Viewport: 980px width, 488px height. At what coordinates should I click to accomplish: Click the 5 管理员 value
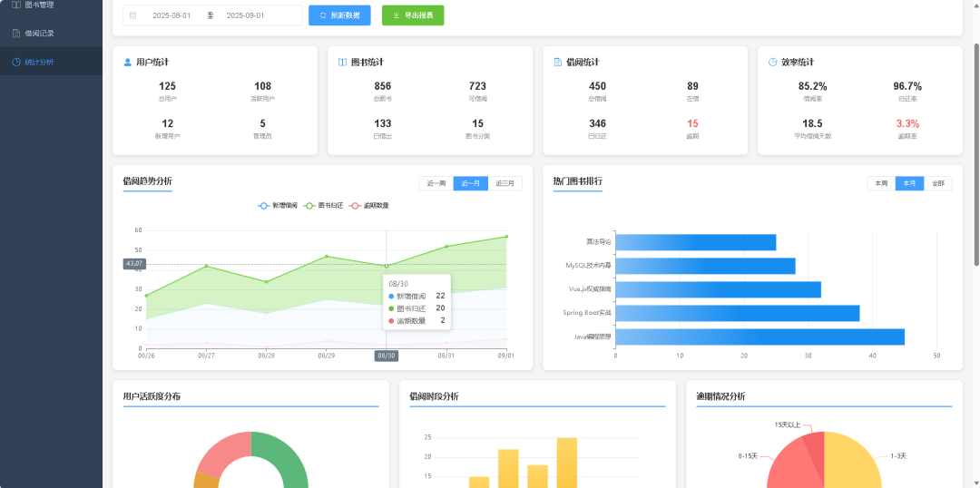tap(262, 123)
